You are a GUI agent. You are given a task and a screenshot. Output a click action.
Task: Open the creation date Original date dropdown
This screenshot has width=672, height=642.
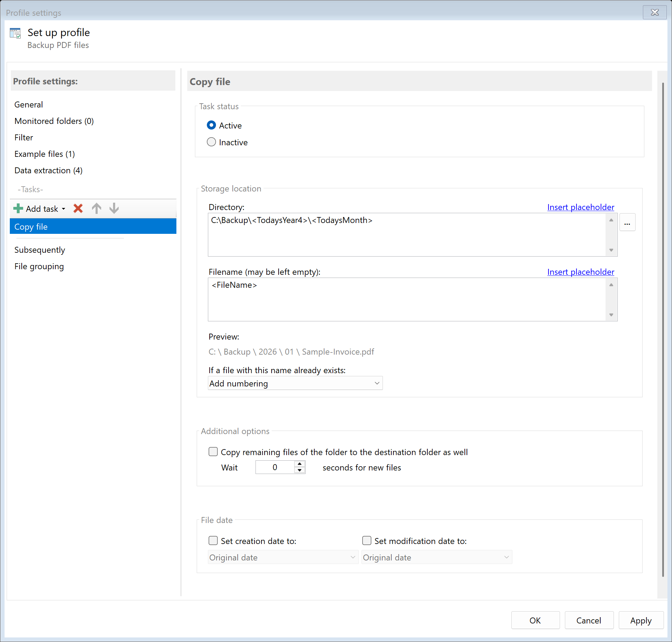tap(353, 557)
